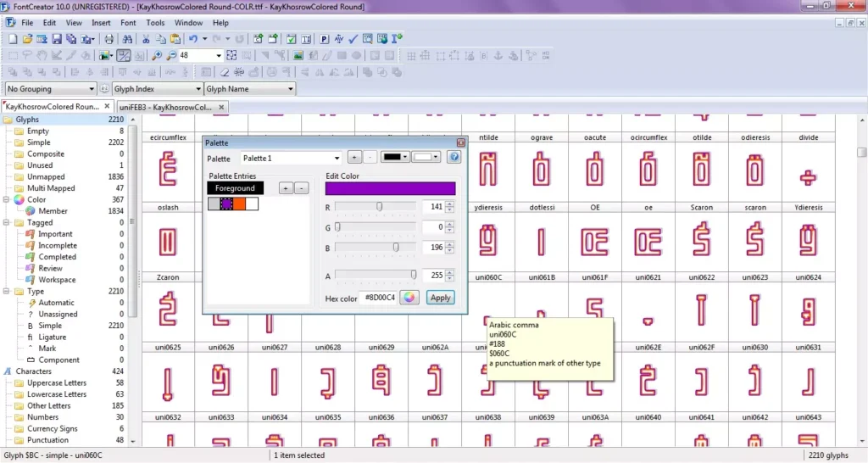
Task: Select the Scaron glyph cell
Action: click(701, 236)
